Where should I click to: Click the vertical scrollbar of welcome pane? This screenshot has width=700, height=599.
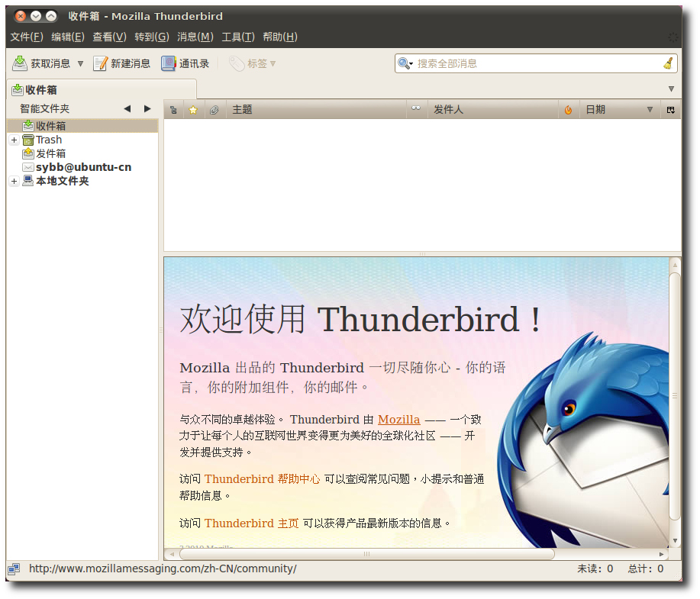pyautogui.click(x=675, y=396)
